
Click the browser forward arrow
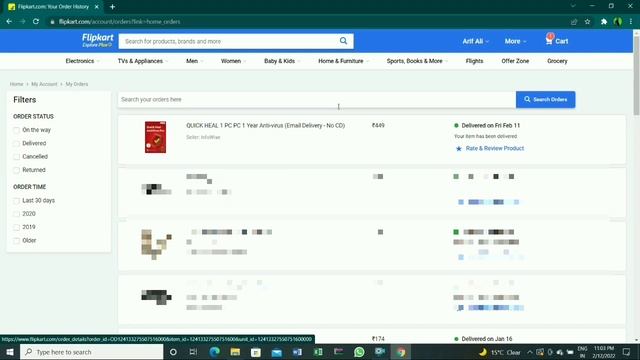coord(22,22)
